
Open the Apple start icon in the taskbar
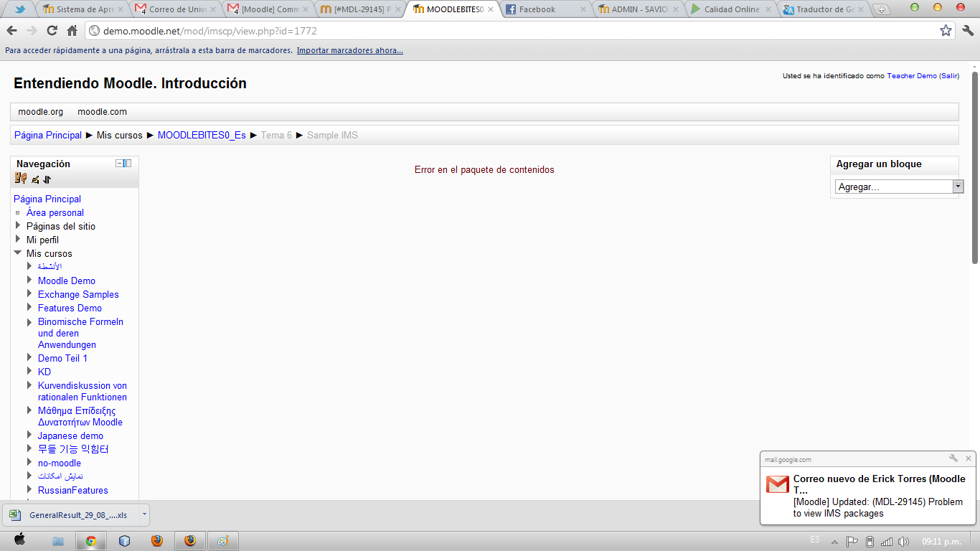click(19, 540)
